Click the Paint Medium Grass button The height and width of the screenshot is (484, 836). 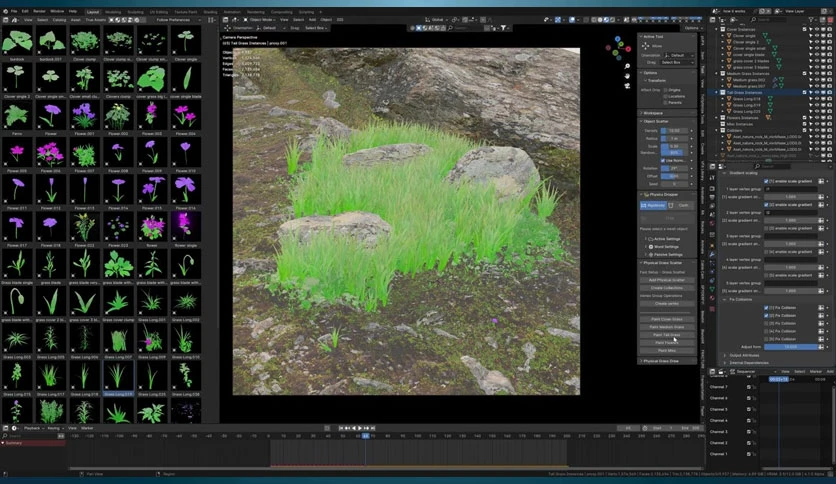tap(666, 327)
